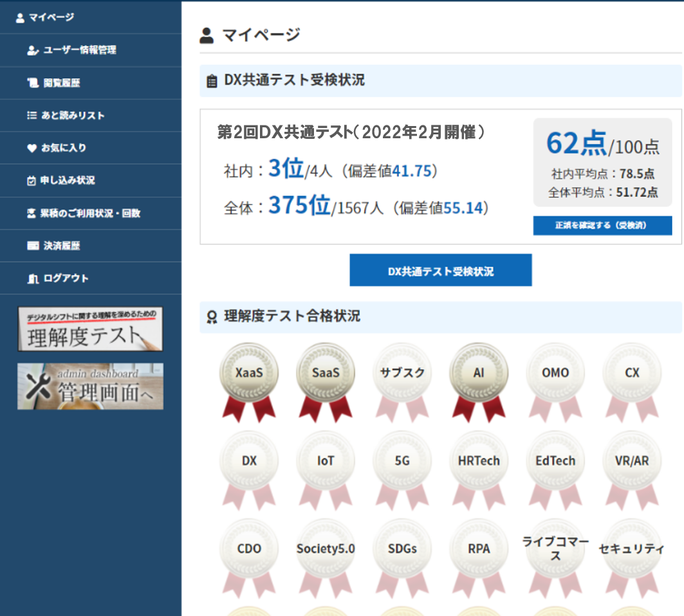Select the ライブコマース medal badge
The height and width of the screenshot is (616, 684).
click(555, 558)
